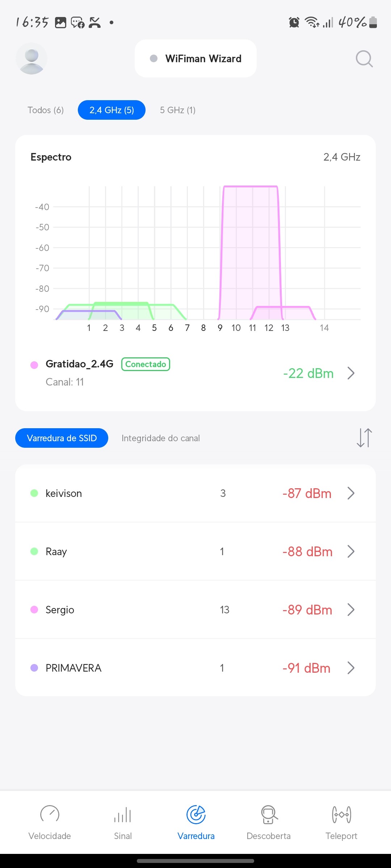The width and height of the screenshot is (391, 868).
Task: Tap the WiFiman Wizard button
Action: (195, 59)
